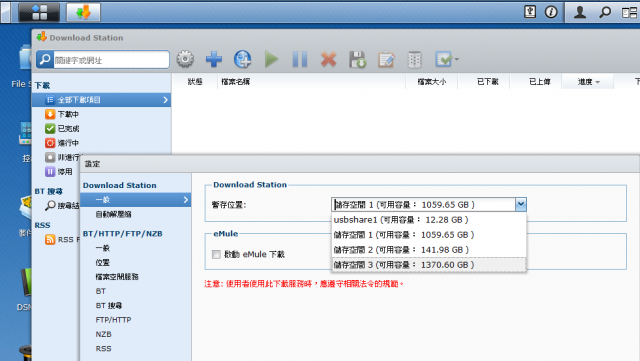640x361 pixels.
Task: Collapse the 暫存位置 dropdown arrow
Action: [521, 205]
